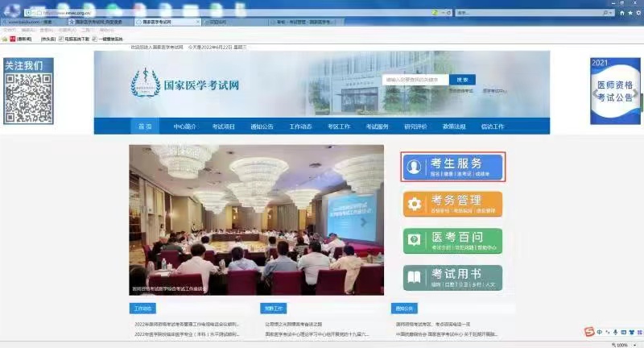Screen dimensions: 644x348
Task: Click the book icon on 考试用书
Action: coord(414,278)
